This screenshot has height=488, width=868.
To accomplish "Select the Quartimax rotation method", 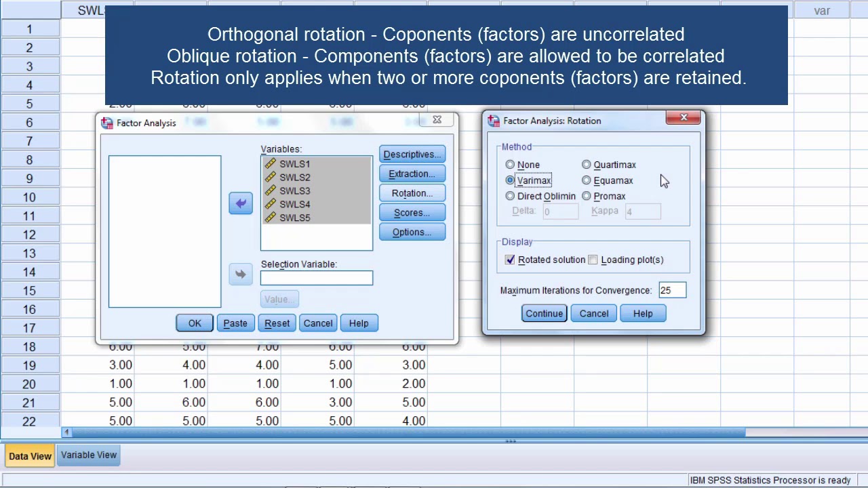I will click(587, 165).
